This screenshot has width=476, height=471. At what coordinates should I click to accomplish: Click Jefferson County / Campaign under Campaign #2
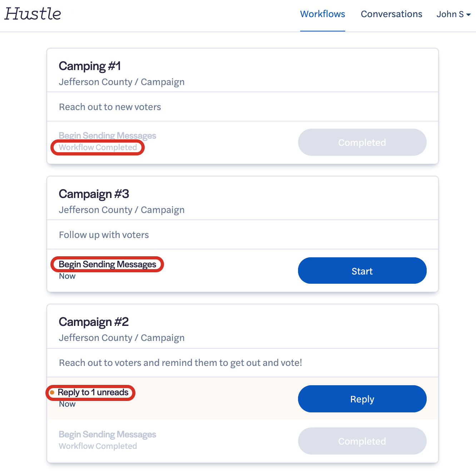tap(122, 338)
